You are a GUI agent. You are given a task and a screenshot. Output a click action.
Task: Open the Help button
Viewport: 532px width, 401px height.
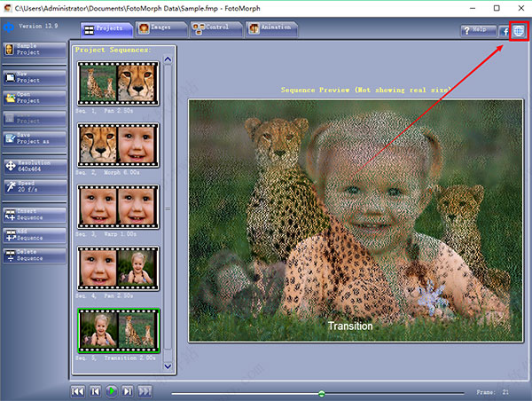click(x=479, y=30)
